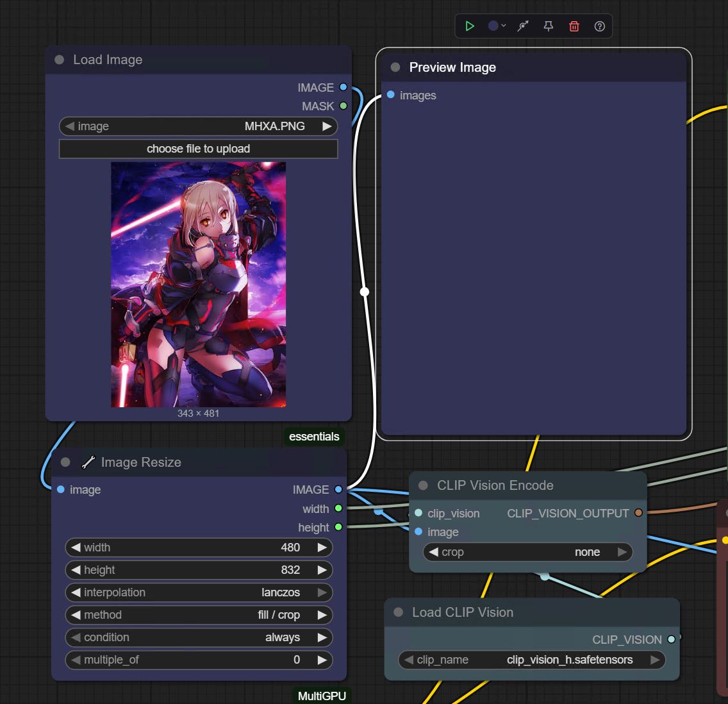Decrease resize height value 832

click(76, 570)
